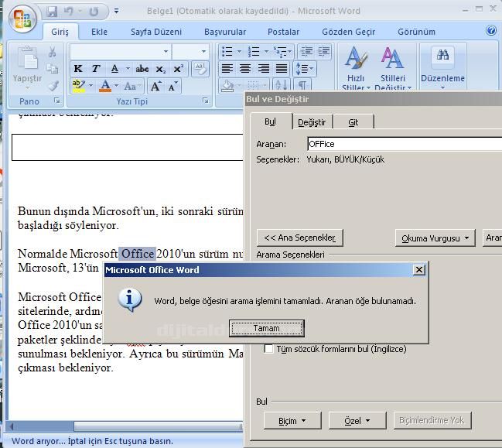
Task: Open Word help question mark icon
Action: tap(491, 31)
